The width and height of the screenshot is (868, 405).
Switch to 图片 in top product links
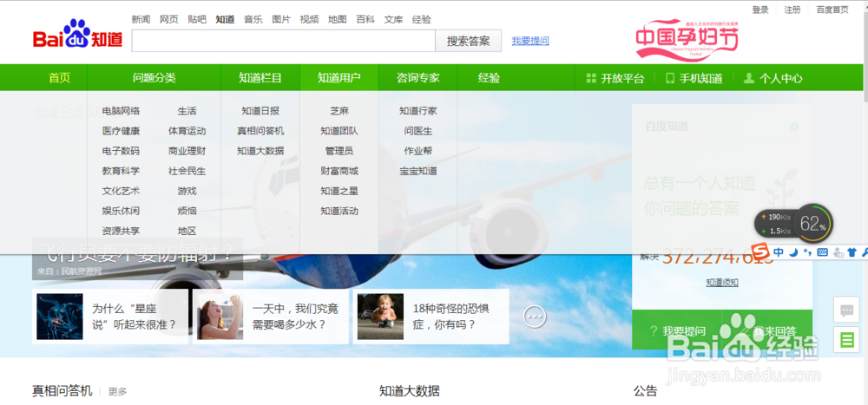coord(281,19)
